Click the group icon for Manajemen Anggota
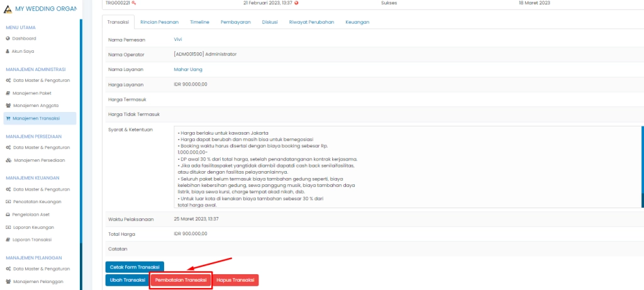Viewport: 644px width, 290px height. pyautogui.click(x=8, y=106)
